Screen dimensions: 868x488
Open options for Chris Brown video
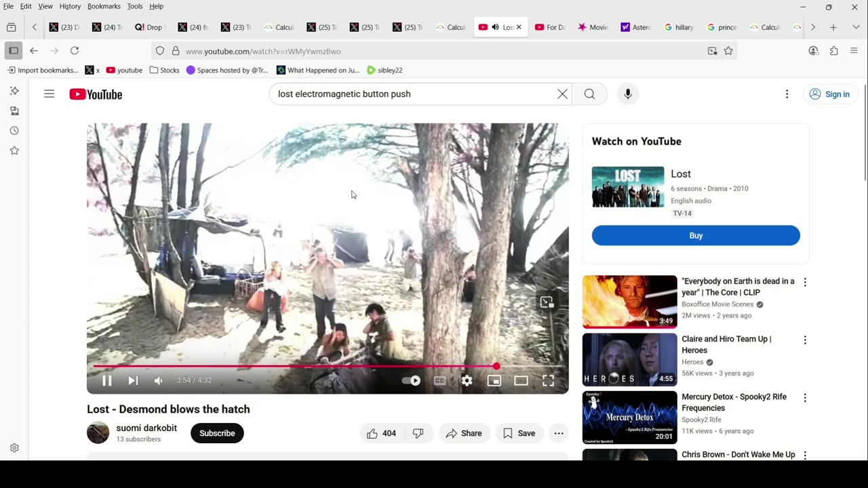[x=805, y=455]
